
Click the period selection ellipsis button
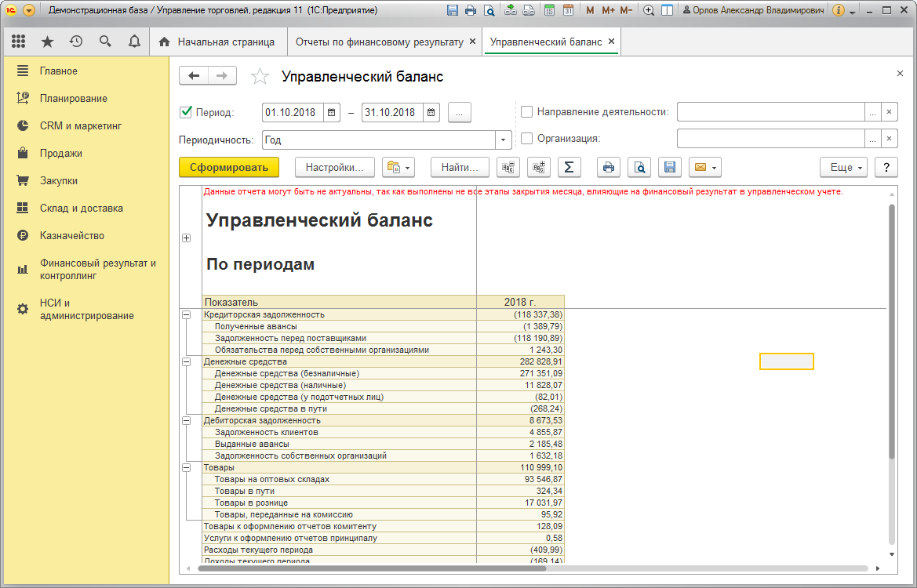click(459, 112)
